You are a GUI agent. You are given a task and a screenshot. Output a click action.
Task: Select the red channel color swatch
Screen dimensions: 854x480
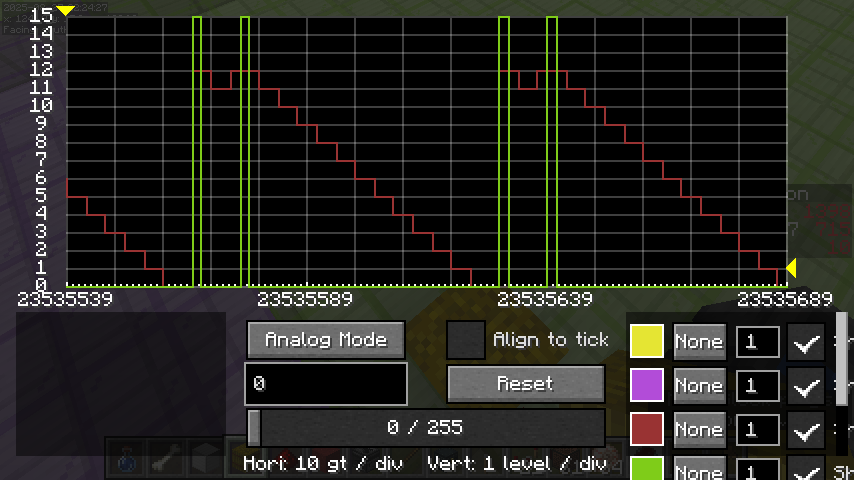point(646,429)
